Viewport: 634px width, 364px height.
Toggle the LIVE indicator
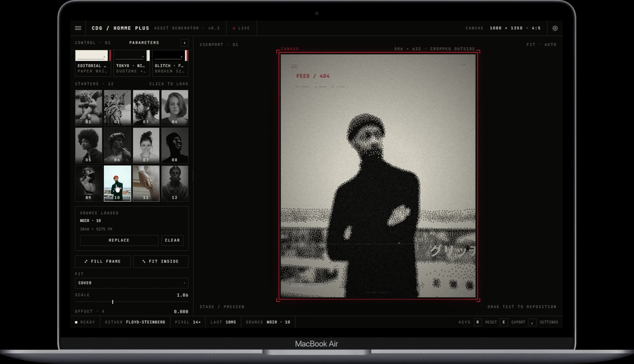[241, 28]
